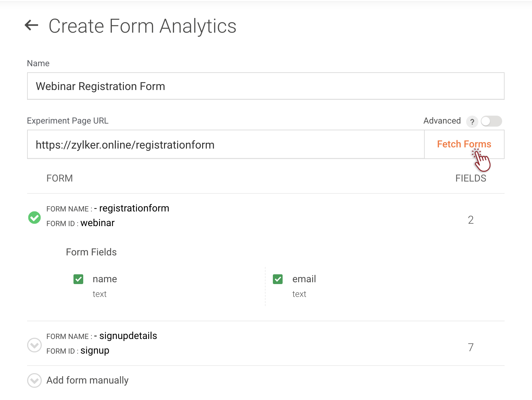
Task: Click the Add form manually label
Action: (x=87, y=380)
